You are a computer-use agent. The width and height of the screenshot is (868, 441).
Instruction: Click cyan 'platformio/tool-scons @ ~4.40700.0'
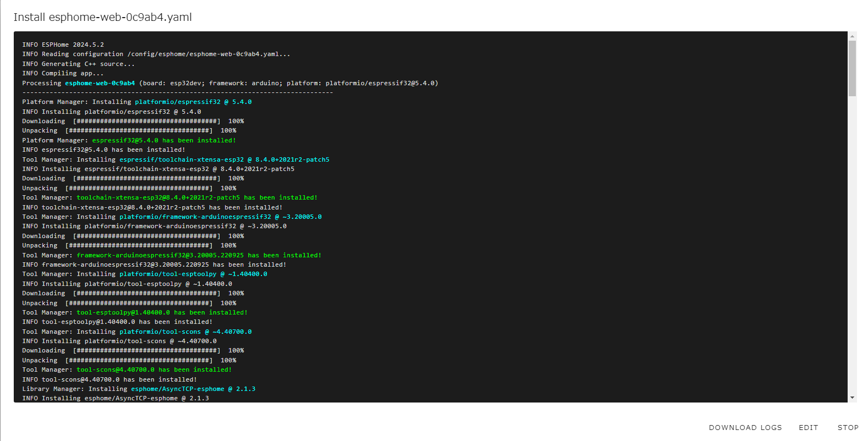coord(185,332)
